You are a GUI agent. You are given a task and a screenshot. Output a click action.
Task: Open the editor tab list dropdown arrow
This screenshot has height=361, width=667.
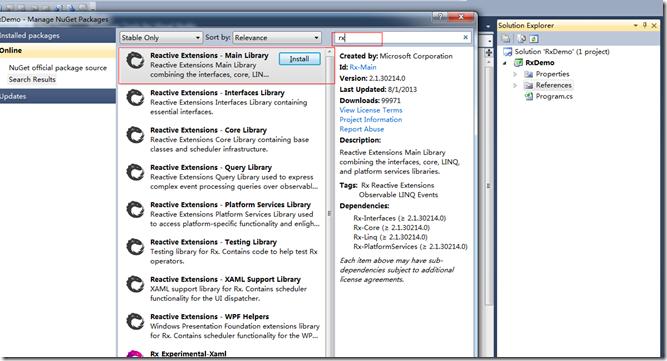(x=488, y=27)
